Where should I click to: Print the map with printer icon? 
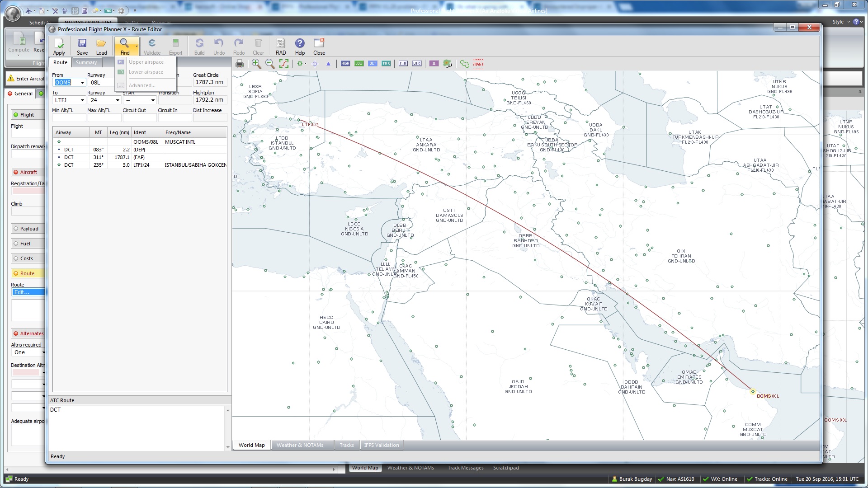pos(240,64)
